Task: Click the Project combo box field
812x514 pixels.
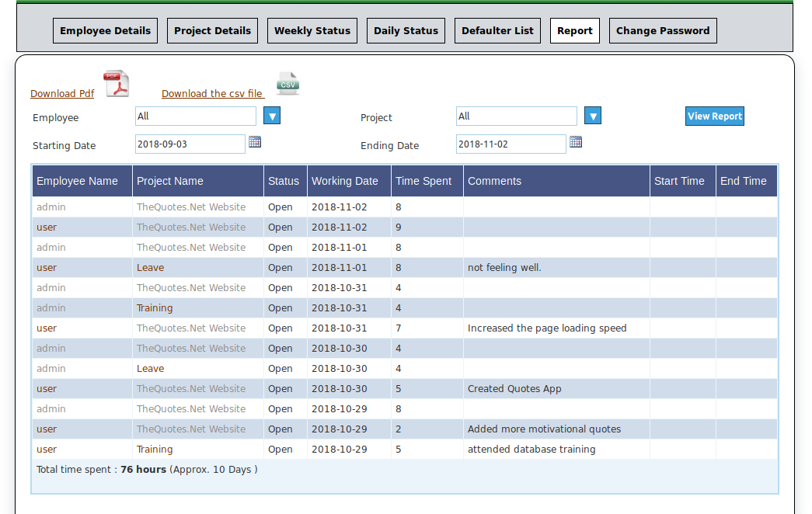Action: coord(517,116)
